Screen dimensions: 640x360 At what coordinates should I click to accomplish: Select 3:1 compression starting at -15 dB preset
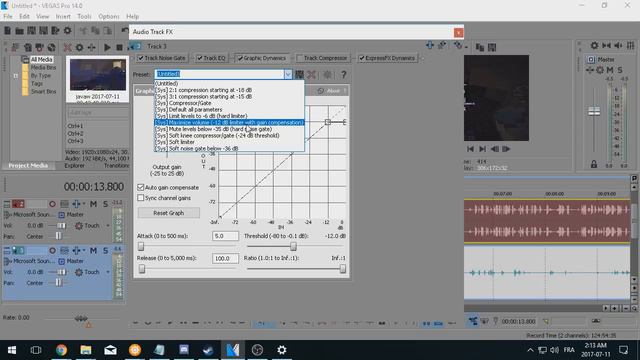(229, 96)
